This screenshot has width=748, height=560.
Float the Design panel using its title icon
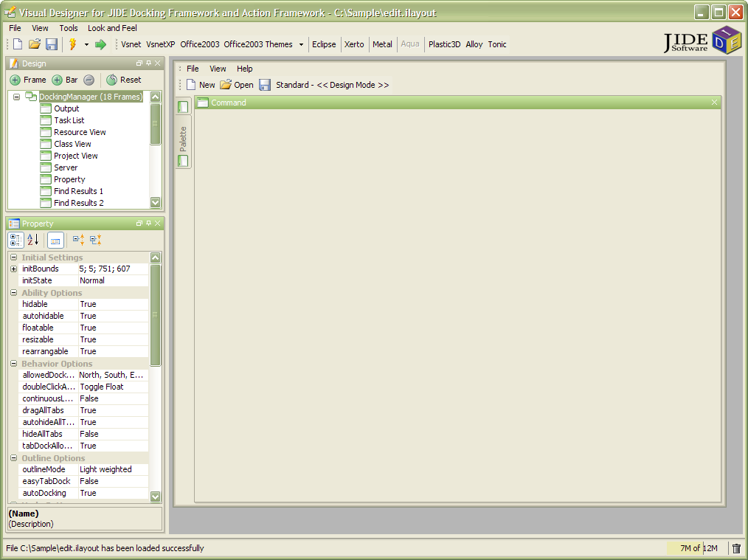tap(139, 63)
